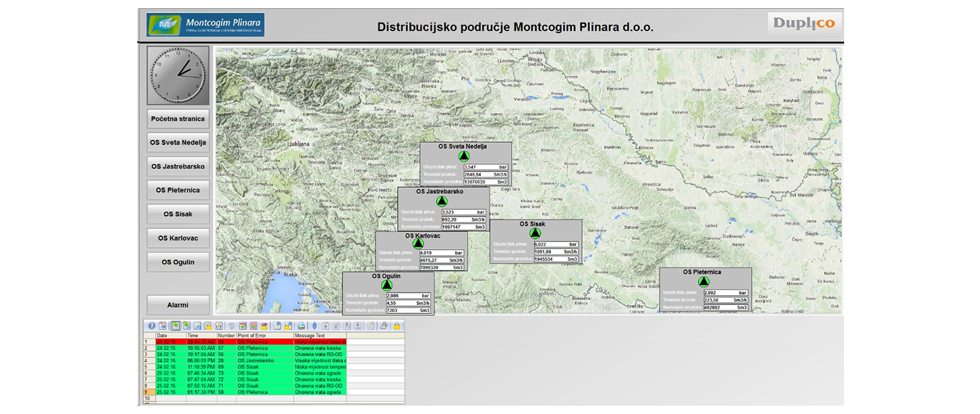The image size is (980, 414).
Task: Click OS Sisak pressure value 6,022 bar
Action: click(x=556, y=244)
